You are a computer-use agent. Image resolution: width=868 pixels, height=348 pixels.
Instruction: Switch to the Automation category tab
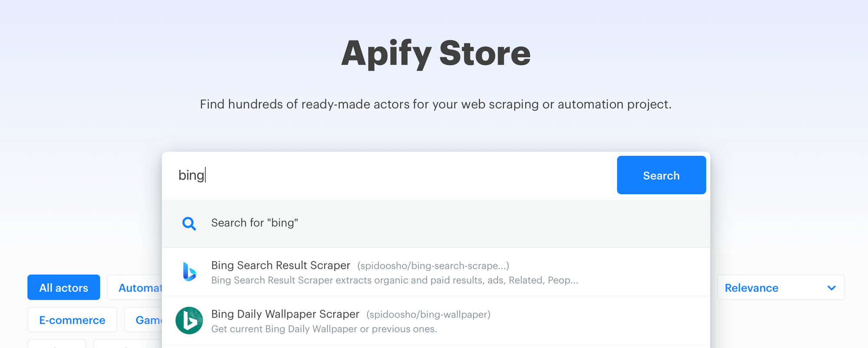tap(135, 287)
